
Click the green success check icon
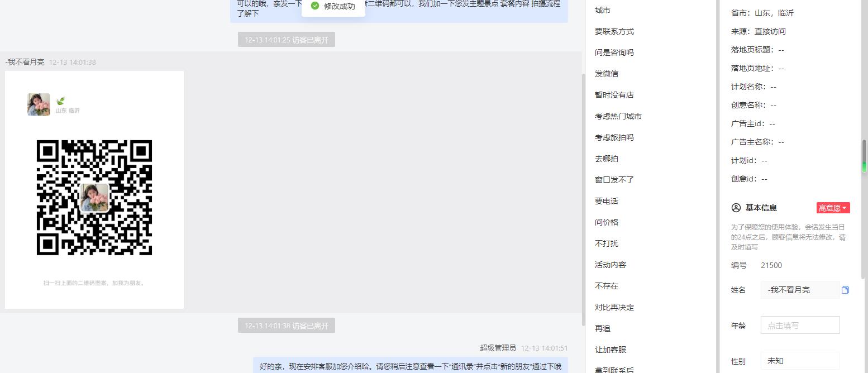tap(315, 6)
